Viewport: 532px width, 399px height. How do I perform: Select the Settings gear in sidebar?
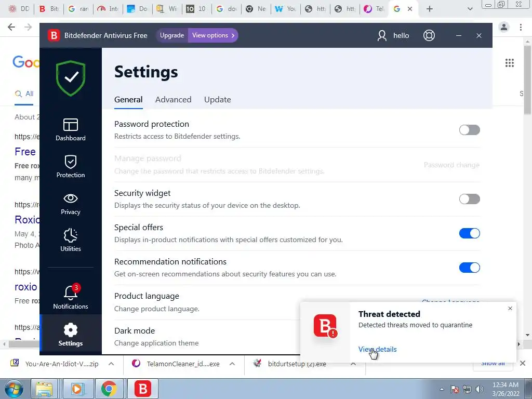tap(71, 335)
